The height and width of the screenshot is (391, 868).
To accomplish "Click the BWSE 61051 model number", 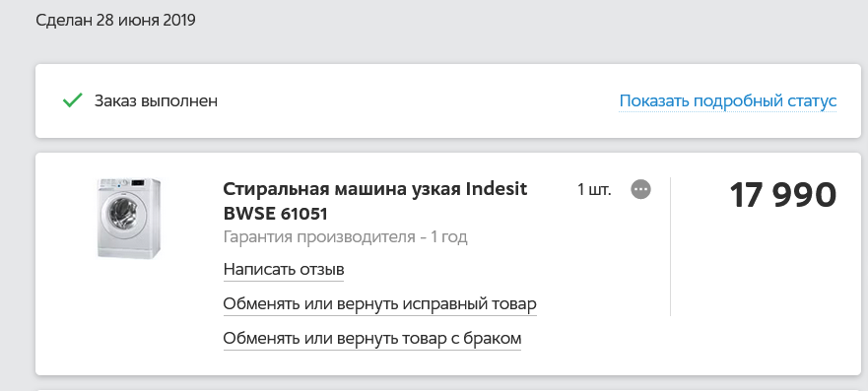I will pyautogui.click(x=276, y=214).
